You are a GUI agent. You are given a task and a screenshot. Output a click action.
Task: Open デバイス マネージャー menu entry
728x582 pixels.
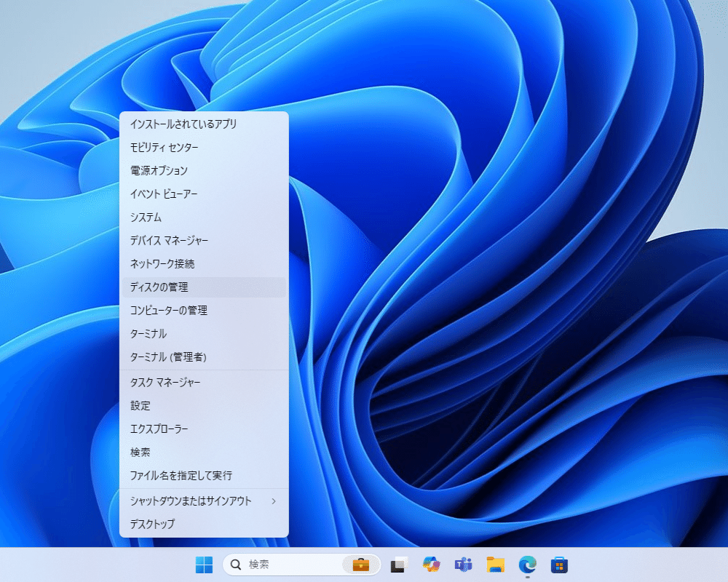204,240
